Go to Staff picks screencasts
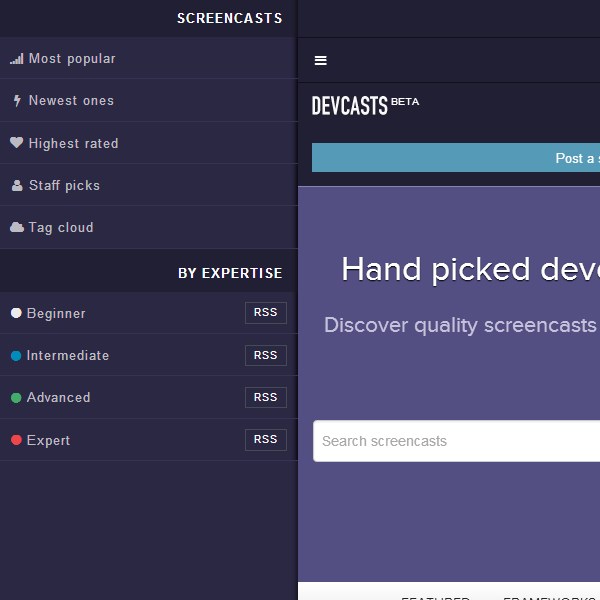 click(64, 186)
